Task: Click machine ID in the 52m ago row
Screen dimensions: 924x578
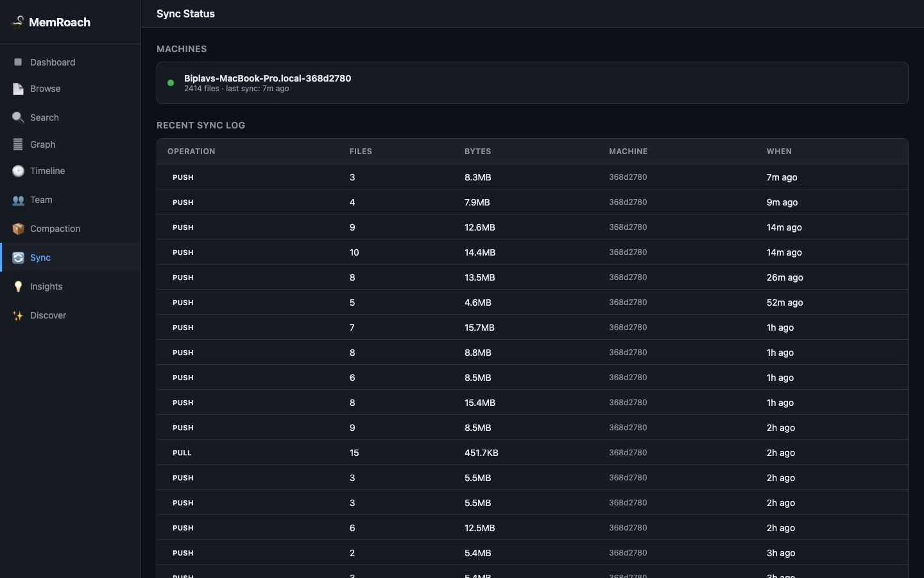Action: (628, 302)
